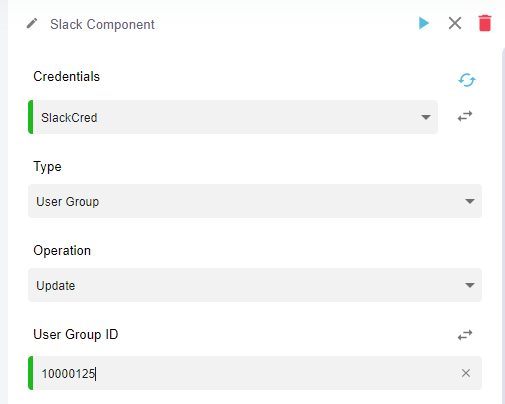Click the Operation label
The width and height of the screenshot is (505, 404).
[62, 250]
